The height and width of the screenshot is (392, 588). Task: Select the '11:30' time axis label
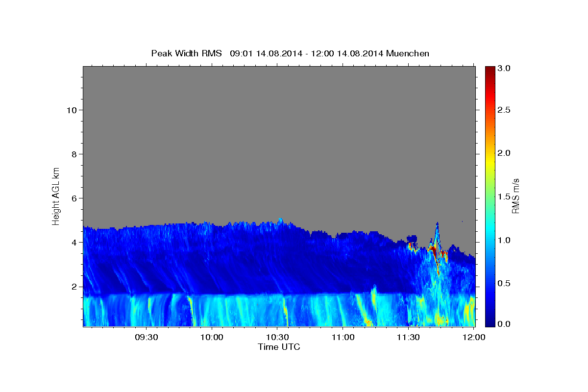(x=408, y=337)
